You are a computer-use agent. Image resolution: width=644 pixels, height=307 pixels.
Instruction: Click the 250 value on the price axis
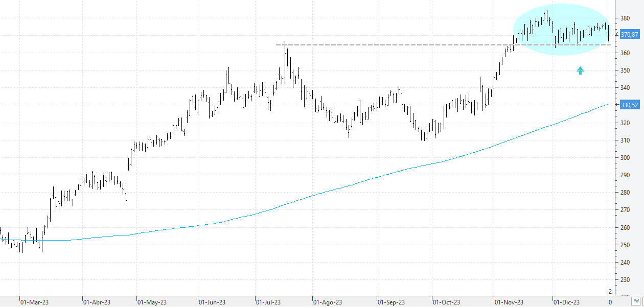click(625, 245)
